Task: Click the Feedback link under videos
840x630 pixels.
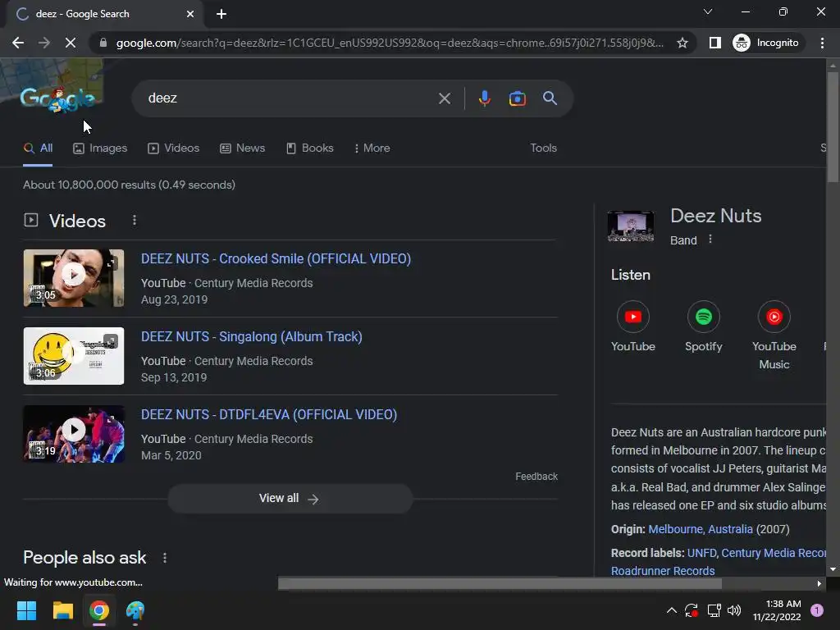Action: 536,477
